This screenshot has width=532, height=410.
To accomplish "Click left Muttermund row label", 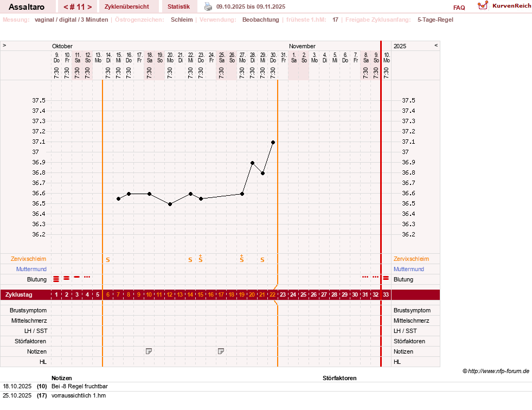I will click(31, 269).
